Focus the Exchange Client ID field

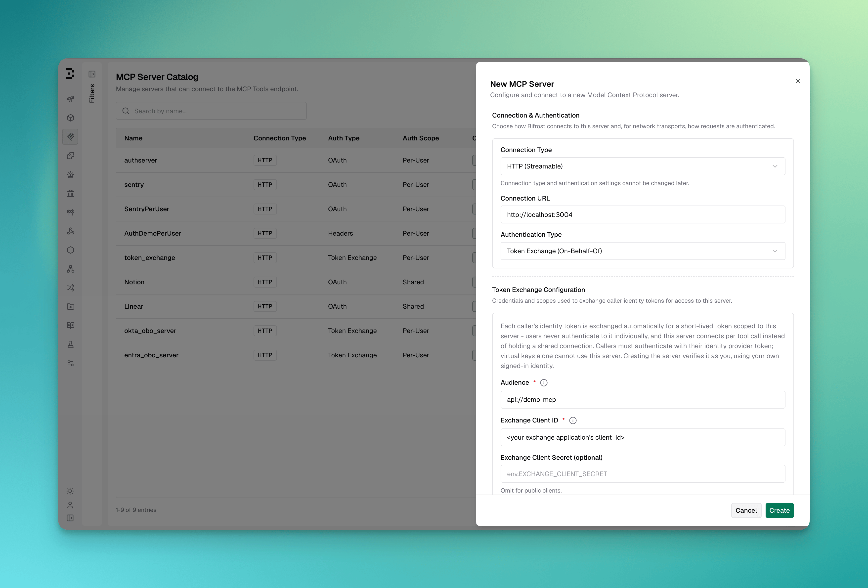643,437
